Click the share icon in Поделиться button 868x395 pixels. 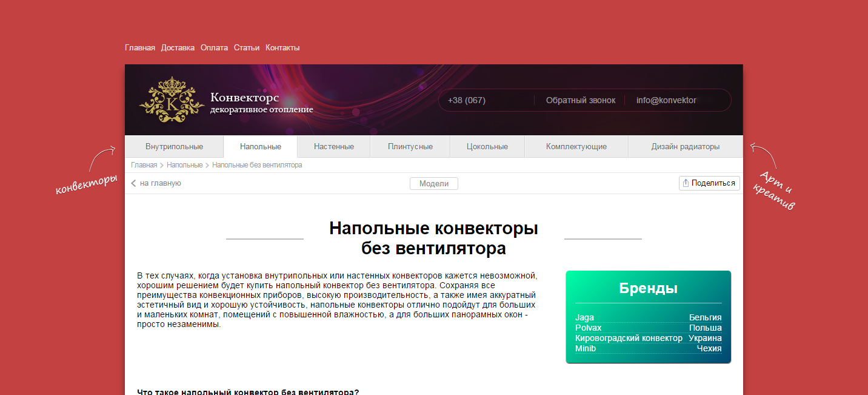[686, 183]
